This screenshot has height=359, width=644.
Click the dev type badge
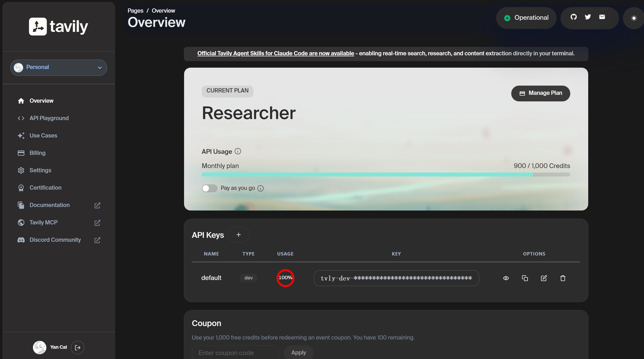click(x=248, y=278)
